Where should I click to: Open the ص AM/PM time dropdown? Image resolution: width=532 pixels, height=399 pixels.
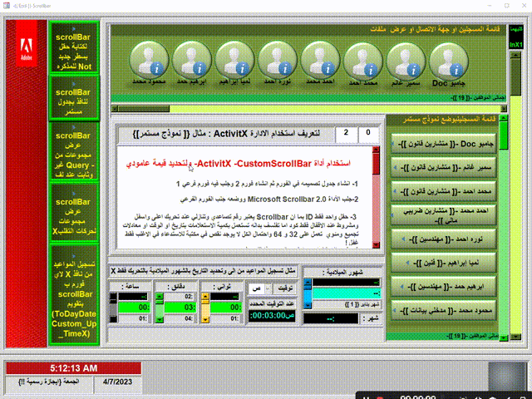268,288
